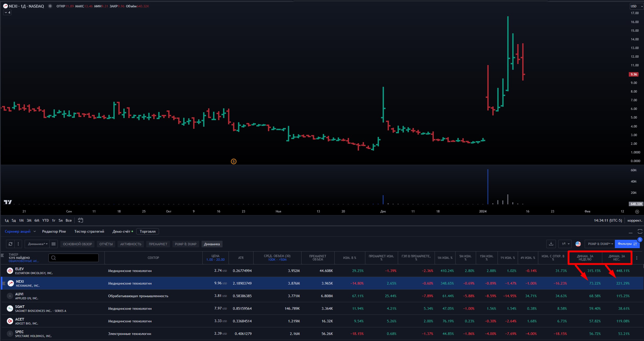Open the Динамика* column set dropdown
Screen dimensions: 644x341
coord(38,244)
